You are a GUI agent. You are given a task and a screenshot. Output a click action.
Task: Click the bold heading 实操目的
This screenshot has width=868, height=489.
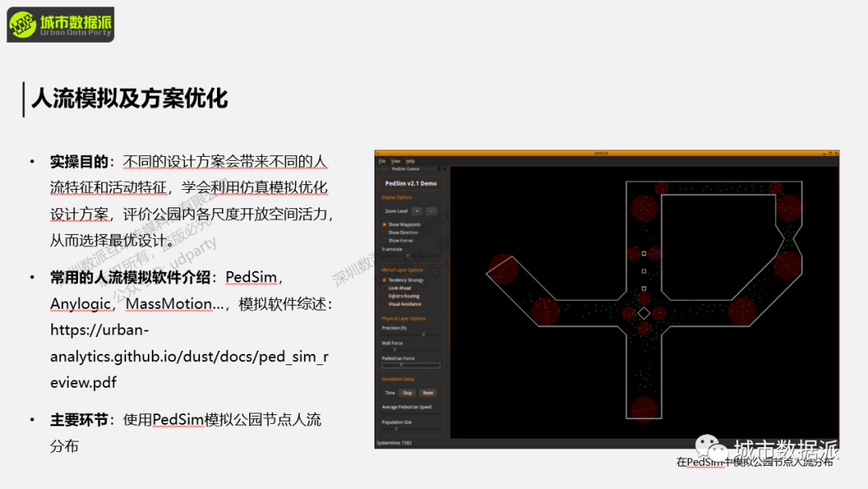[x=79, y=162]
